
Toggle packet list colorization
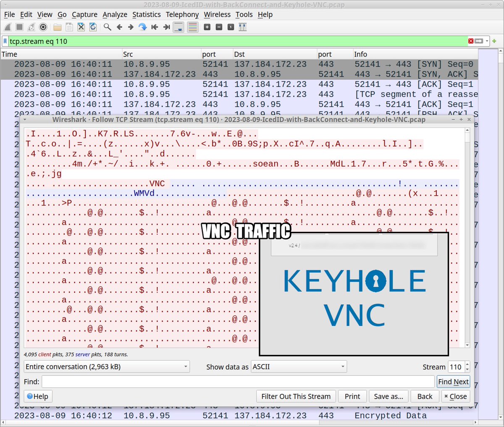192,27
